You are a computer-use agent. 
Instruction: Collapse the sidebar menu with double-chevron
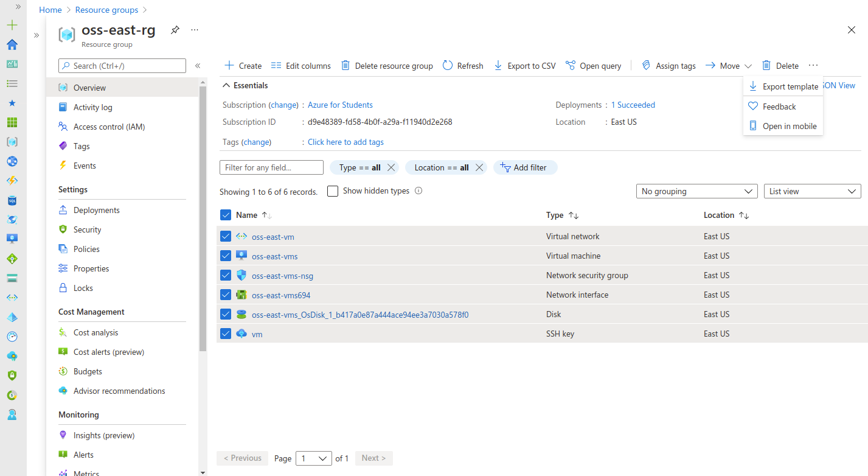198,66
